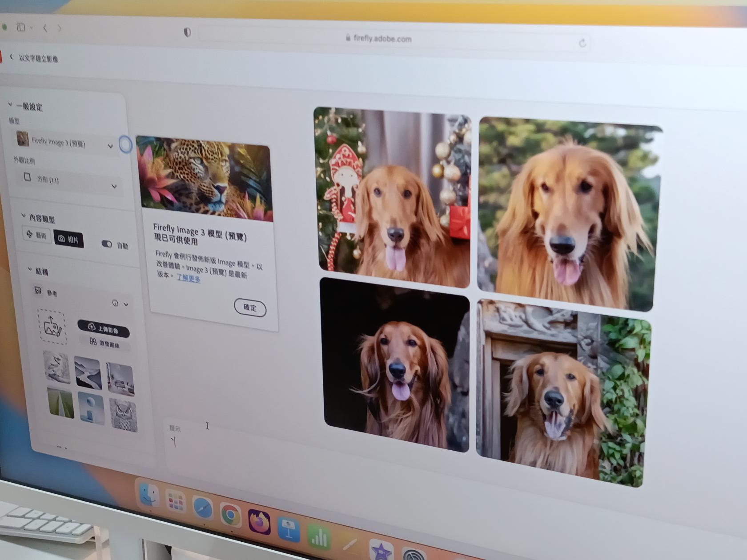The height and width of the screenshot is (560, 747).
Task: Click the 確定 button
Action: 250,308
